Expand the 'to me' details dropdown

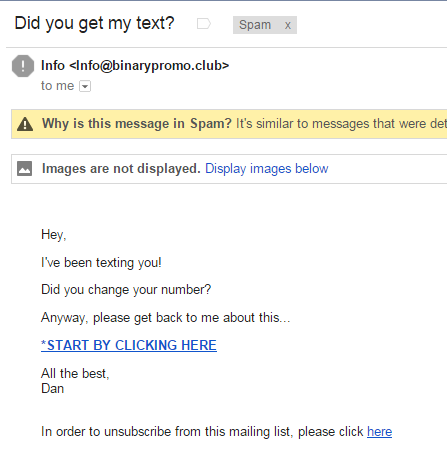(85, 86)
